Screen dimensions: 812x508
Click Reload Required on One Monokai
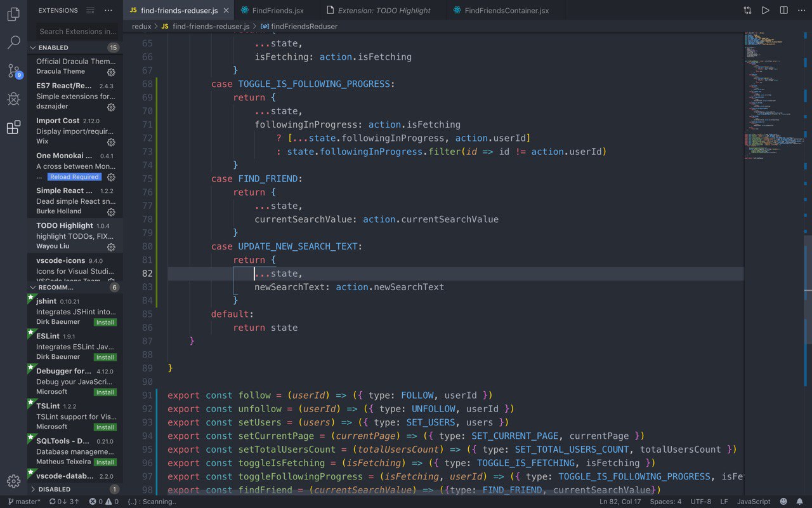(74, 177)
